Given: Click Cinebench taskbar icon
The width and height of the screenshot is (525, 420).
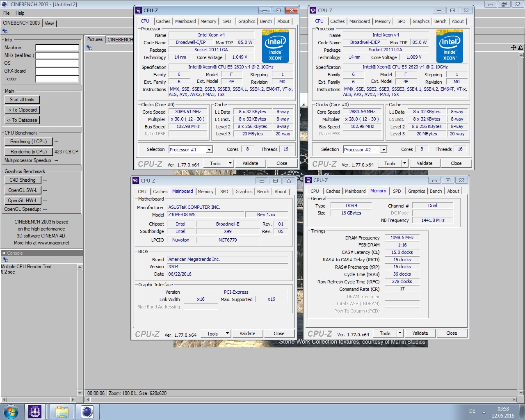Looking at the screenshot, I should (87, 411).
